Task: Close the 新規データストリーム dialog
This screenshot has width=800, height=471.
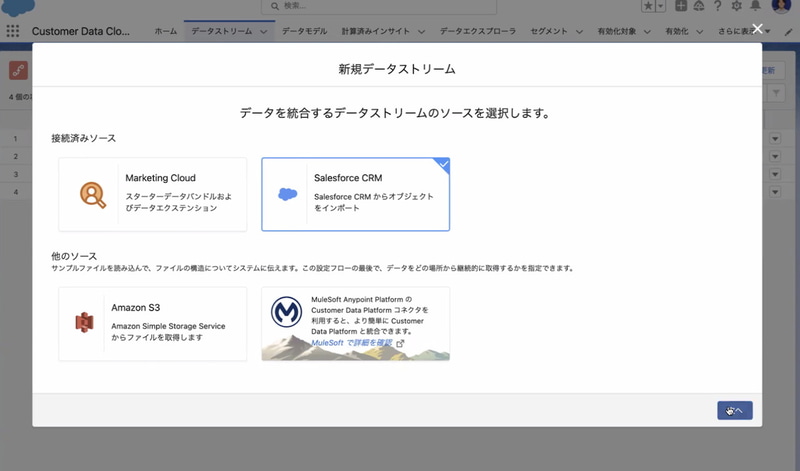Action: 758,29
